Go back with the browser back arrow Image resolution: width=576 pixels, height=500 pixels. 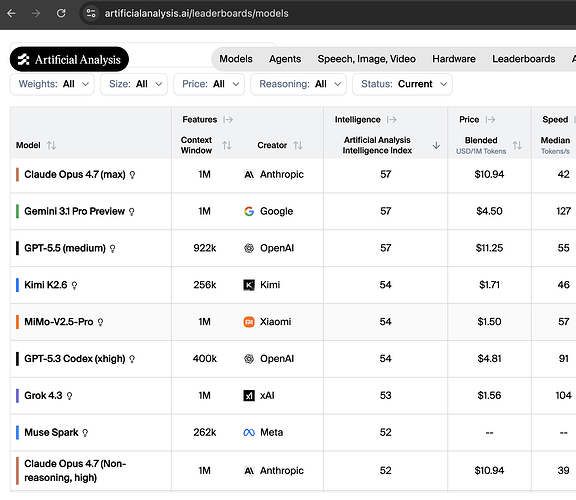[11, 14]
